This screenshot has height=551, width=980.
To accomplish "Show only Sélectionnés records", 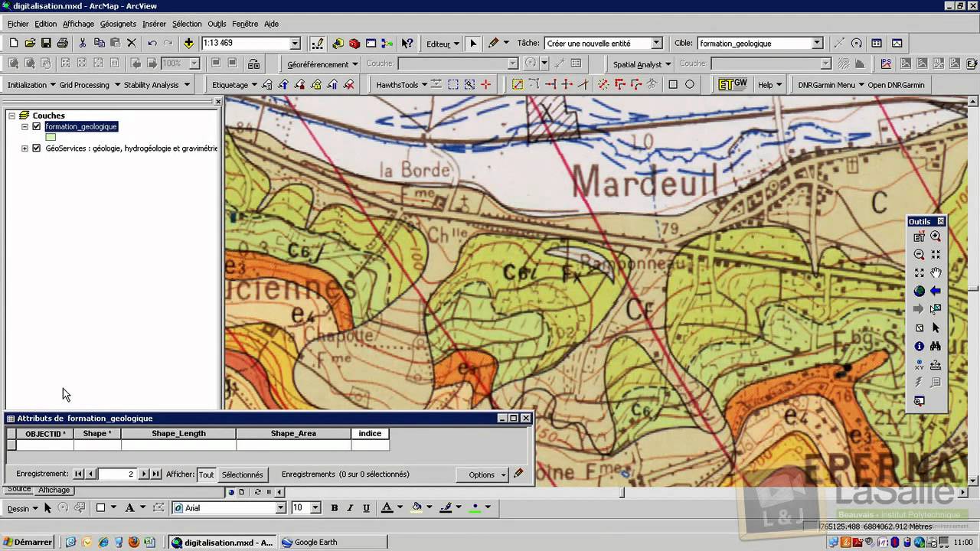I will [x=242, y=474].
